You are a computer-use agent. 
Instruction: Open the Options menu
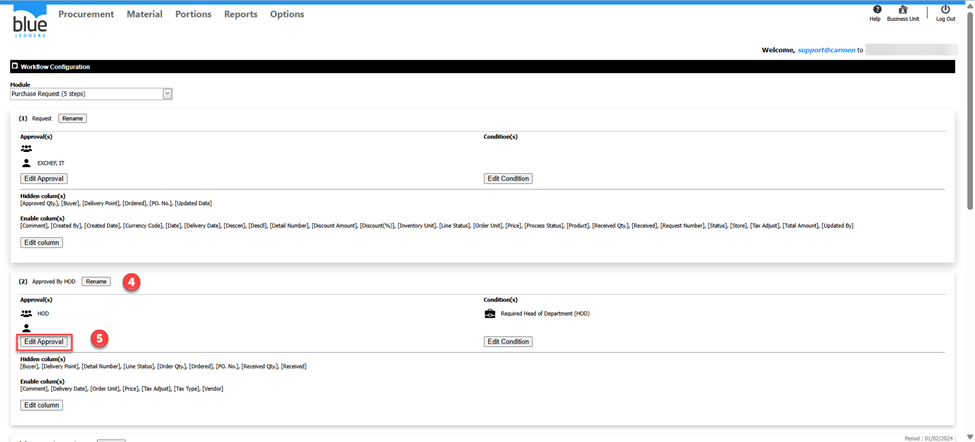tap(287, 15)
